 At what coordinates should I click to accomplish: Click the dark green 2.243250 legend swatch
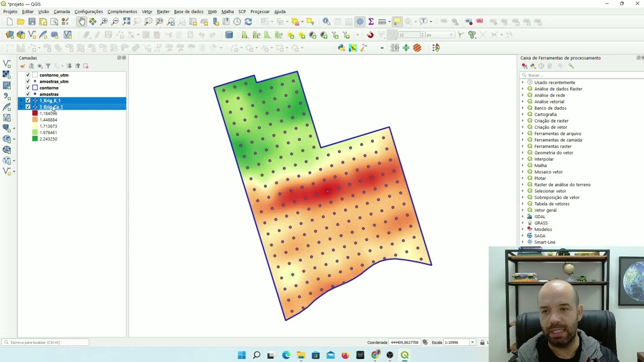pyautogui.click(x=35, y=139)
